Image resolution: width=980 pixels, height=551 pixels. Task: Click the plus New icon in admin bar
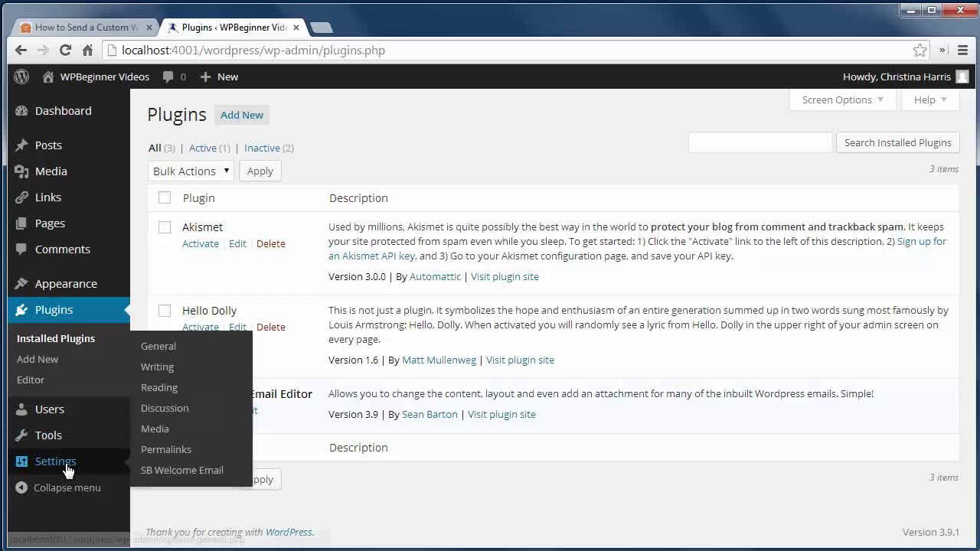[x=205, y=77]
